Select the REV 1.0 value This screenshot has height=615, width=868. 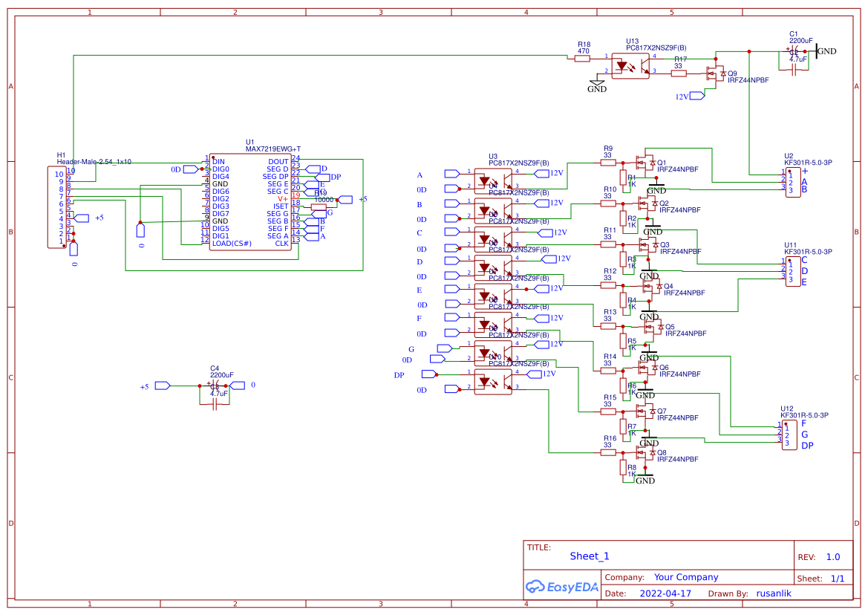click(x=832, y=557)
